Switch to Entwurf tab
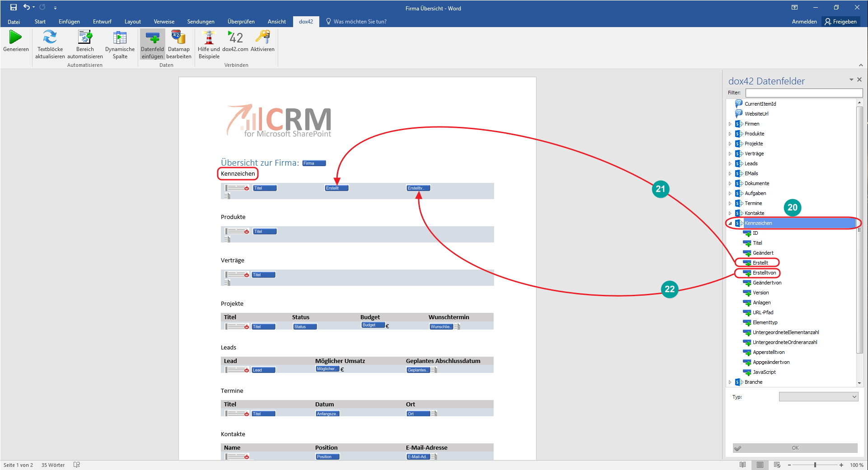The width and height of the screenshot is (868, 470). click(102, 22)
